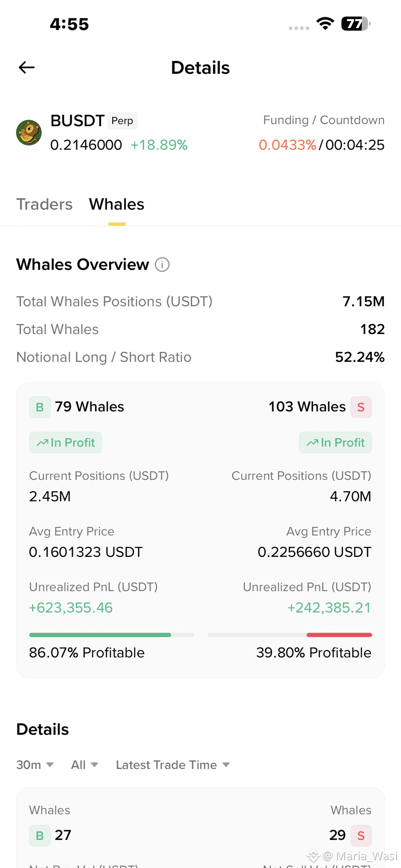The height and width of the screenshot is (868, 401).
Task: Tap the B badge next to 27
Action: coord(40,835)
